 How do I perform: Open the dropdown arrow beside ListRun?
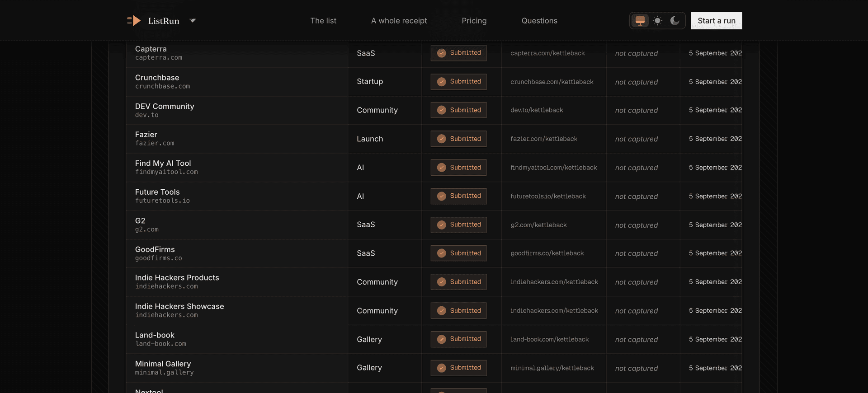pyautogui.click(x=193, y=21)
